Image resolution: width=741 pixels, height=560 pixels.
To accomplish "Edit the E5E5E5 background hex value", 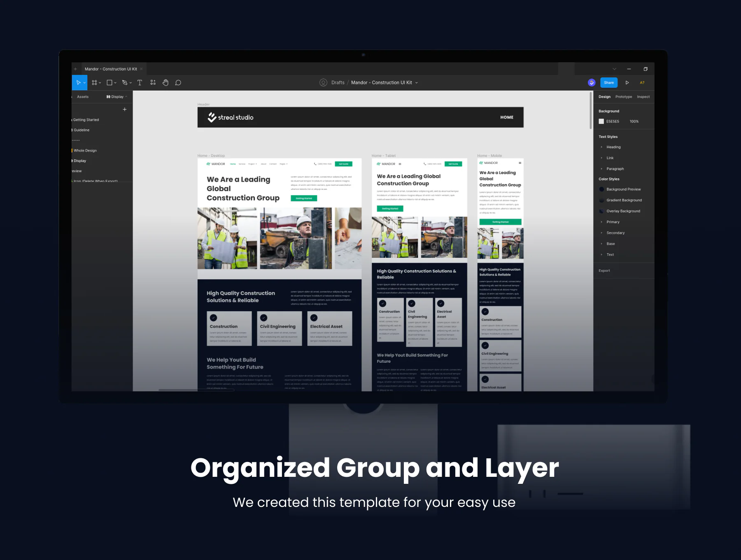I will pos(613,121).
